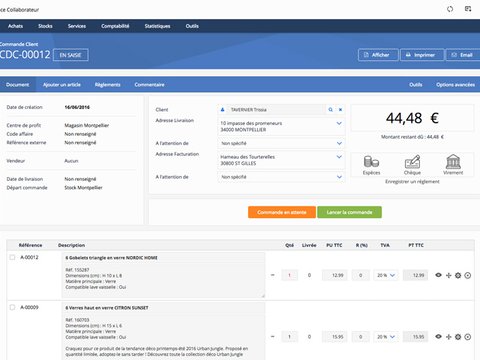This screenshot has height=360, width=480.
Task: Click the client person icon beside TAVERNIER
Action: coord(223,110)
